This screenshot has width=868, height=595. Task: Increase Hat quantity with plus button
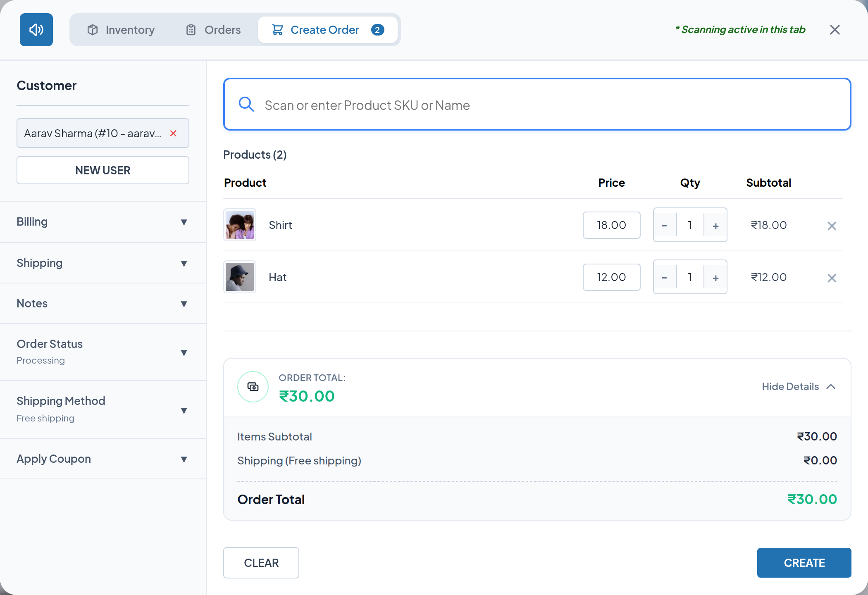click(x=715, y=277)
